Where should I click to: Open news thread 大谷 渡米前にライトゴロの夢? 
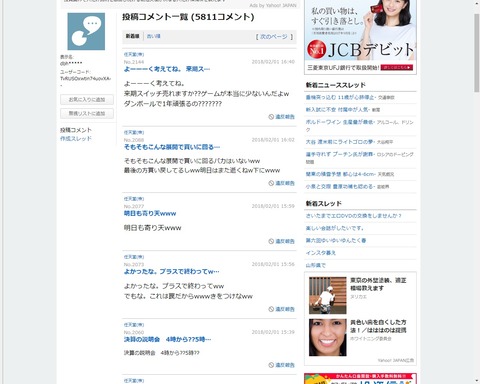341,142
